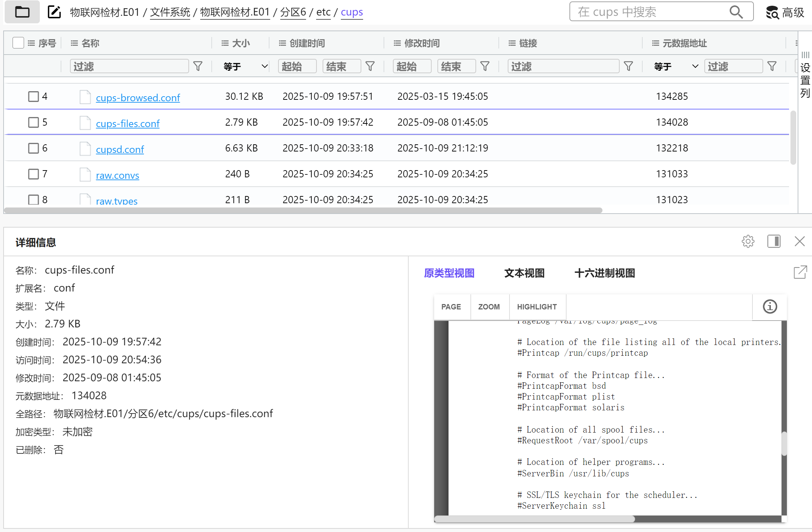Toggle details panel side layout icon
The width and height of the screenshot is (812, 532).
pos(774,242)
